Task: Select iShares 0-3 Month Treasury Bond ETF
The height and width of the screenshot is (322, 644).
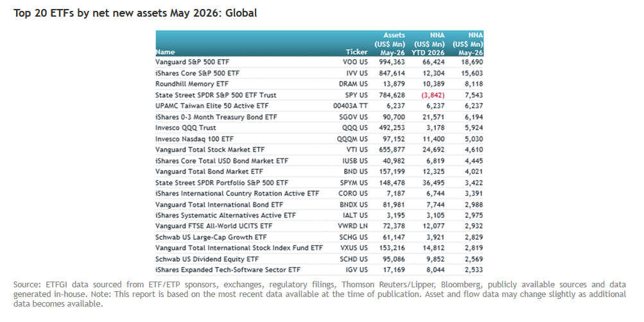Action: [216, 117]
